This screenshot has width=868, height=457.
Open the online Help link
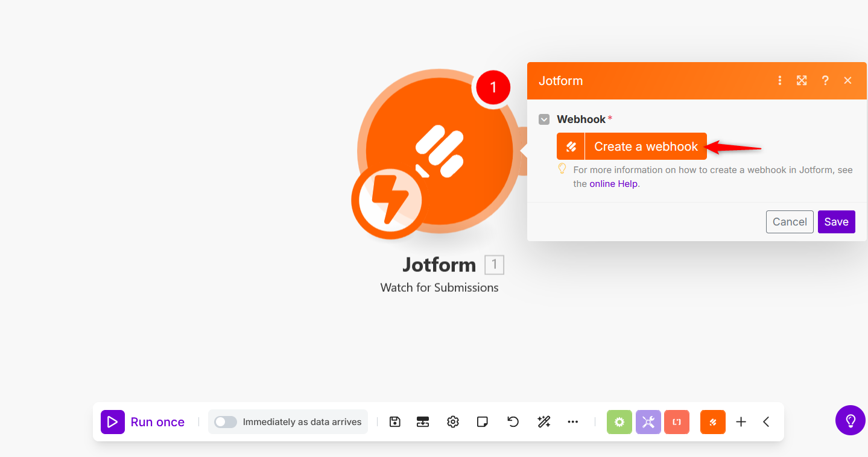(x=613, y=184)
